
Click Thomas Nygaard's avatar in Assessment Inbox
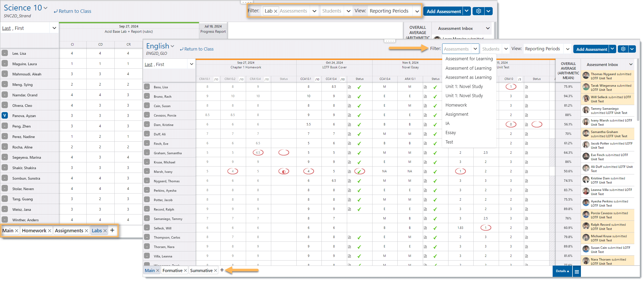pyautogui.click(x=586, y=76)
